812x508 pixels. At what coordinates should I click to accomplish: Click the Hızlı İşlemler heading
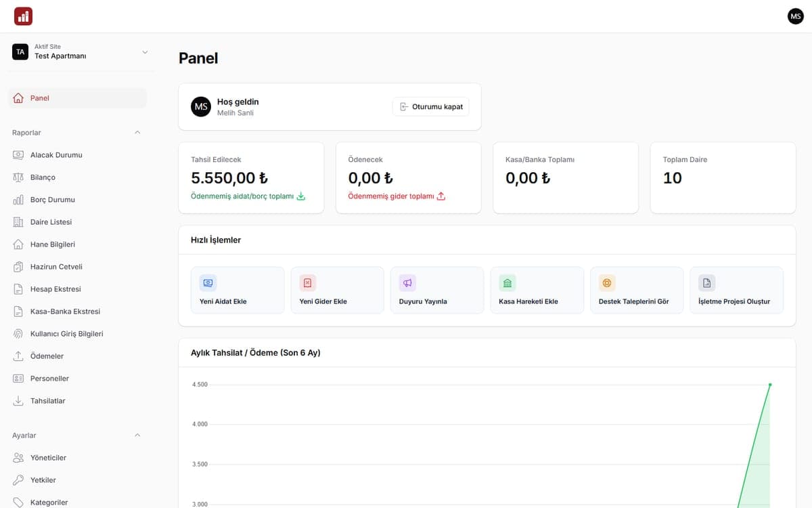(216, 240)
